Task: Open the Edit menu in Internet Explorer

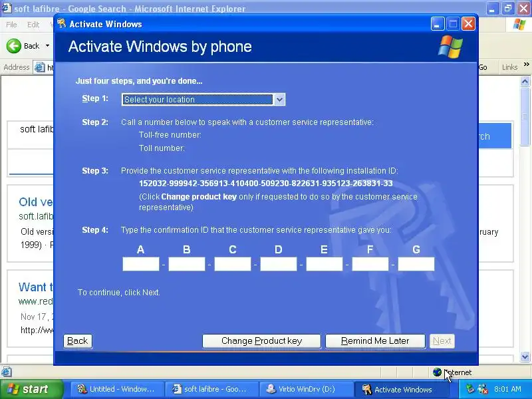Action: (33, 25)
